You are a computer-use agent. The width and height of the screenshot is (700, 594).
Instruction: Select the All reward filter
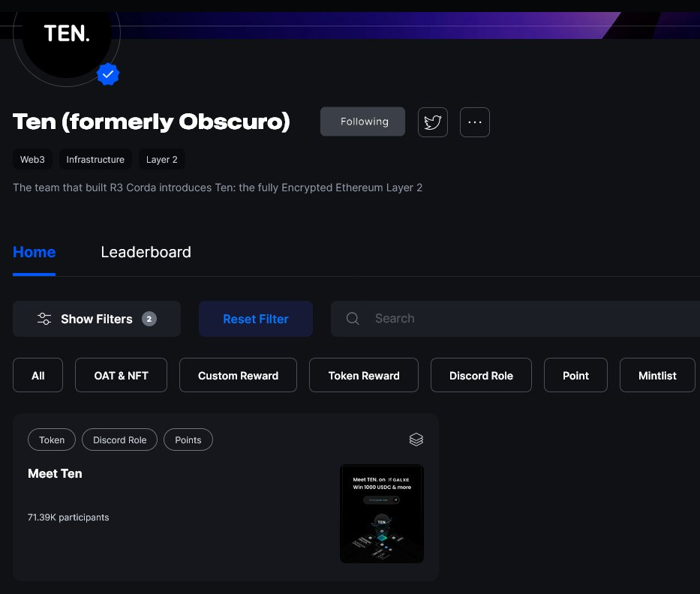(38, 375)
